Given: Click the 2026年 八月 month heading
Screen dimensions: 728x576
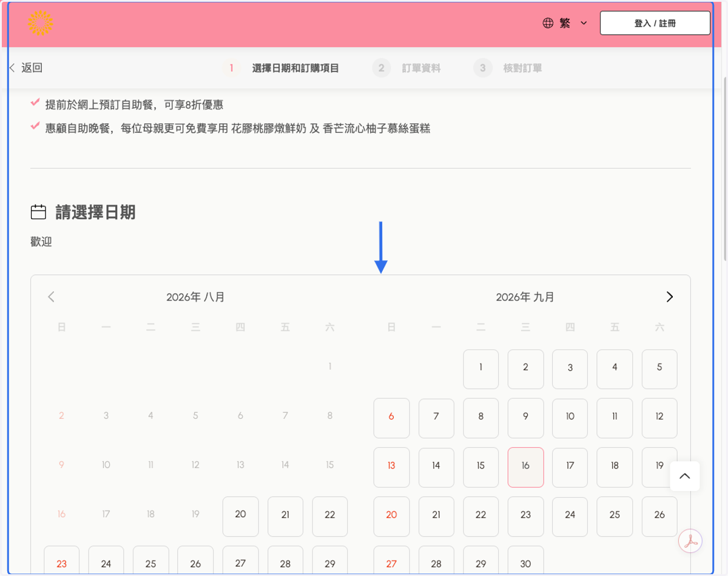Looking at the screenshot, I should tap(196, 297).
